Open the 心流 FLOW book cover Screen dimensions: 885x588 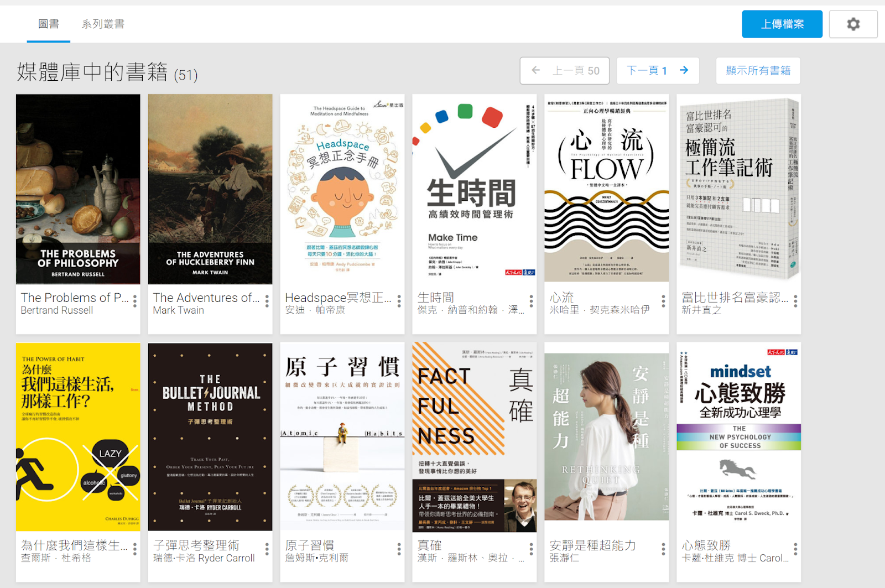tap(607, 188)
